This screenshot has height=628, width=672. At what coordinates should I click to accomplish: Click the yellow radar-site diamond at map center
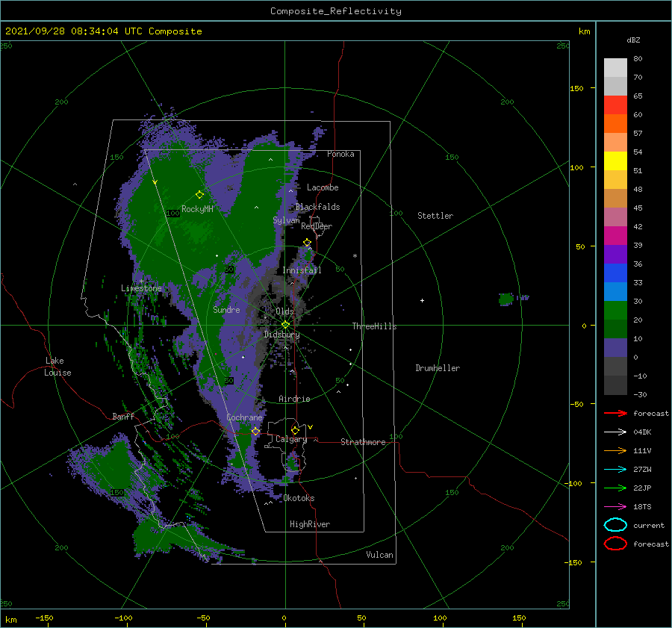tap(285, 325)
